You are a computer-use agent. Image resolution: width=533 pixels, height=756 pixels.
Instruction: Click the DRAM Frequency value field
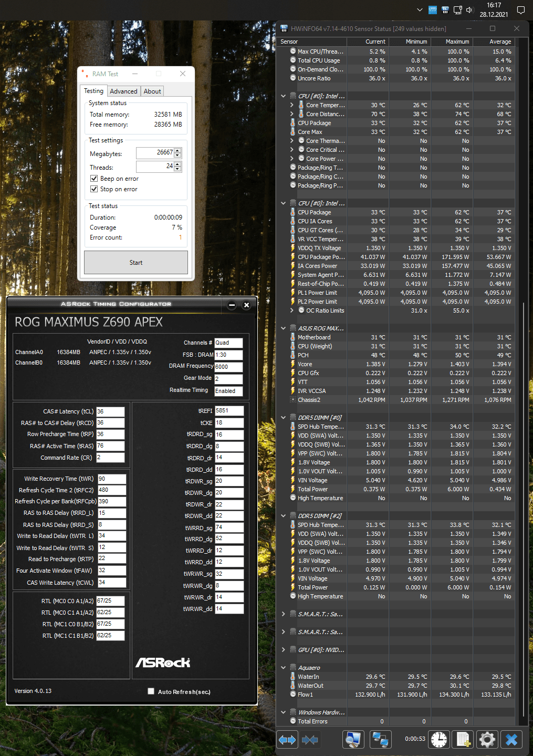click(x=228, y=367)
